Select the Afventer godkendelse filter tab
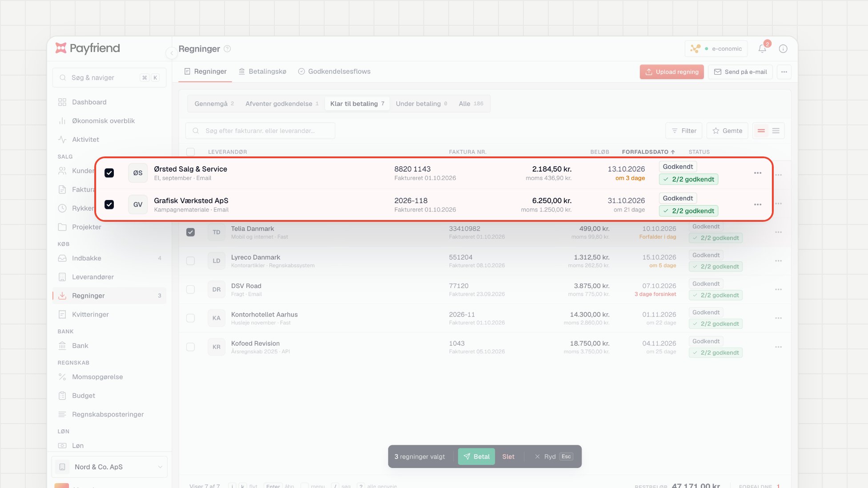Screen dimensions: 868x488 pos(282,104)
